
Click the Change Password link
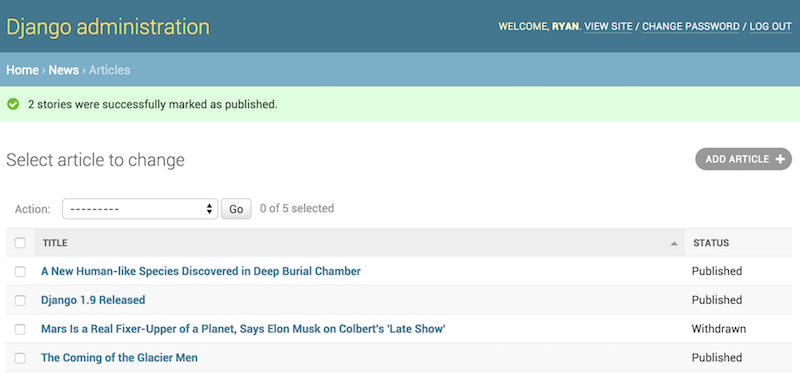pos(691,27)
